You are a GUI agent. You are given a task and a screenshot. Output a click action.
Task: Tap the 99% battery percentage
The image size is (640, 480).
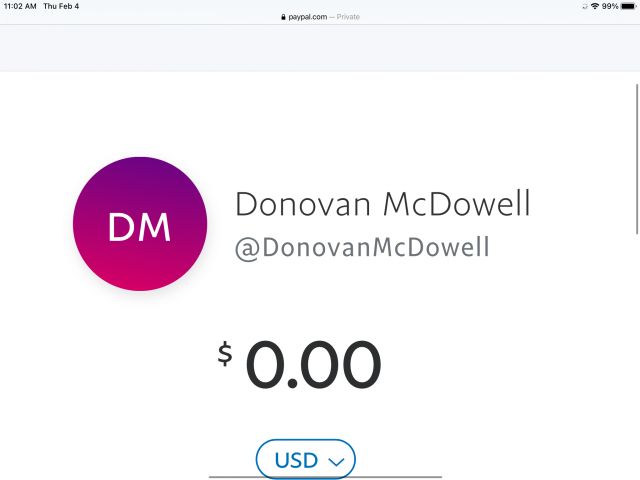pos(610,6)
